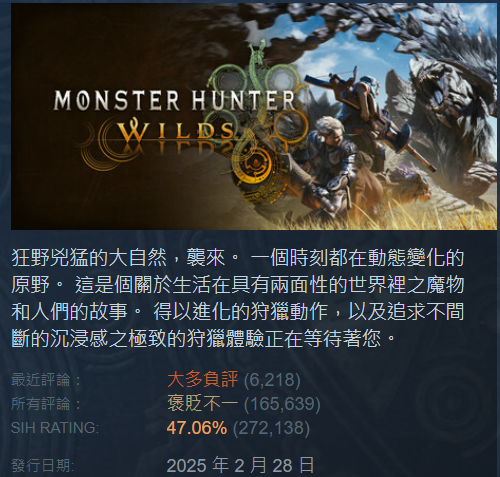Open the Monster Hunter Wilds header image
The height and width of the screenshot is (477, 500).
254,116
